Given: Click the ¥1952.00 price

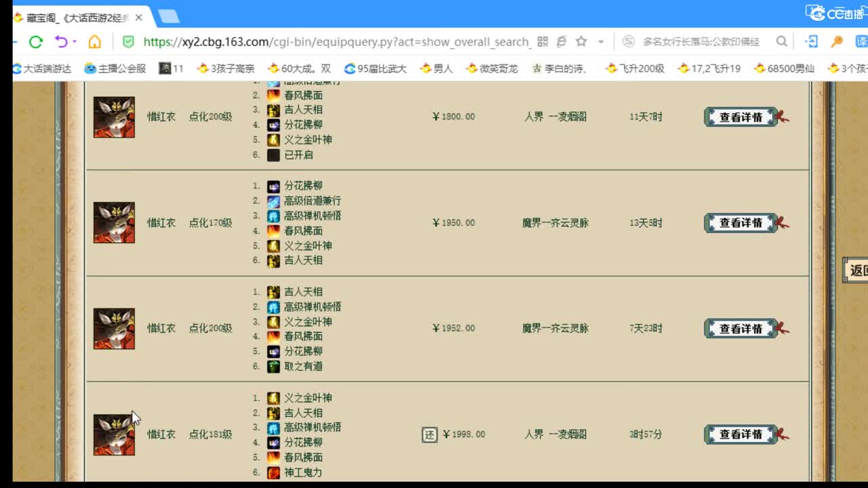Looking at the screenshot, I should click(454, 328).
